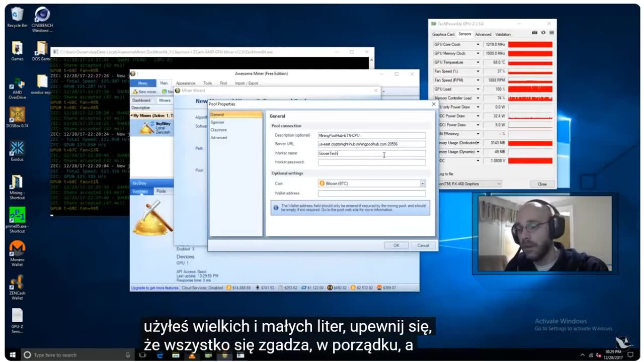This screenshot has height=362, width=644.
Task: Click the Upgrade to get more features link
Action: pos(155,288)
